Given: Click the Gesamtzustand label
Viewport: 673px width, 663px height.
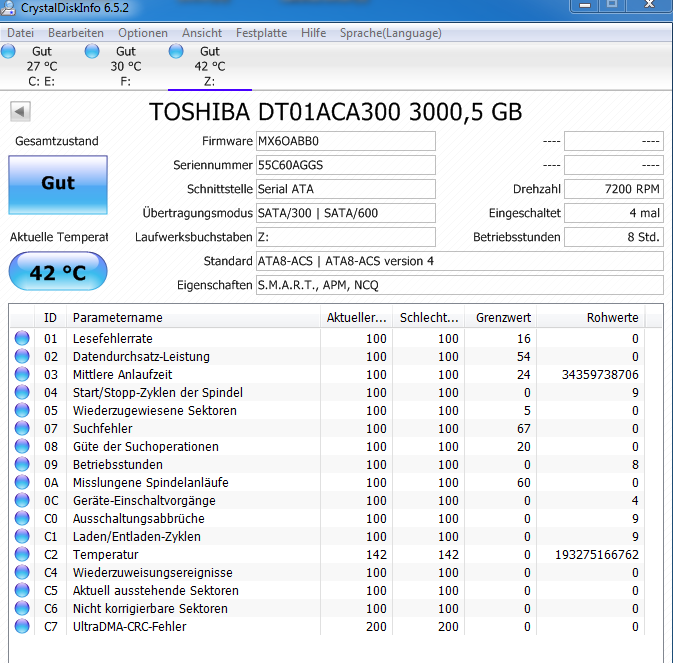Looking at the screenshot, I should (57, 141).
